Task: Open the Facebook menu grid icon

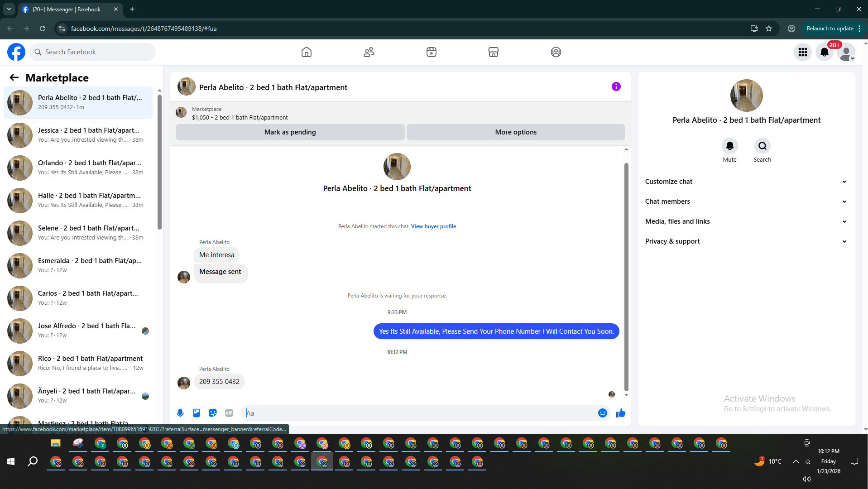Action: tap(803, 52)
